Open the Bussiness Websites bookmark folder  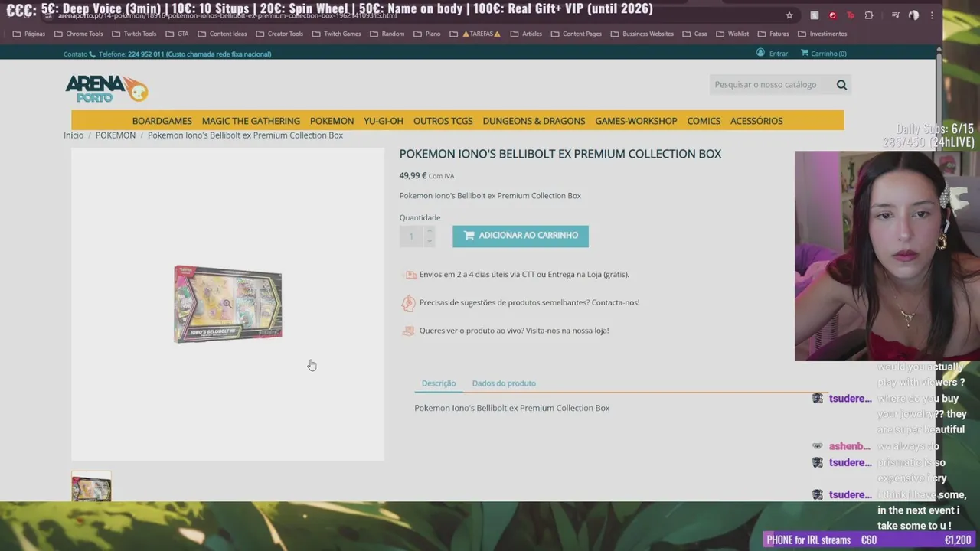click(x=642, y=34)
